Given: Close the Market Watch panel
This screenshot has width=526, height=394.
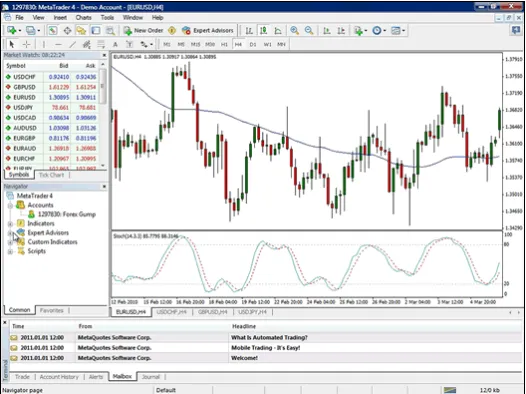Looking at the screenshot, I should (104, 55).
